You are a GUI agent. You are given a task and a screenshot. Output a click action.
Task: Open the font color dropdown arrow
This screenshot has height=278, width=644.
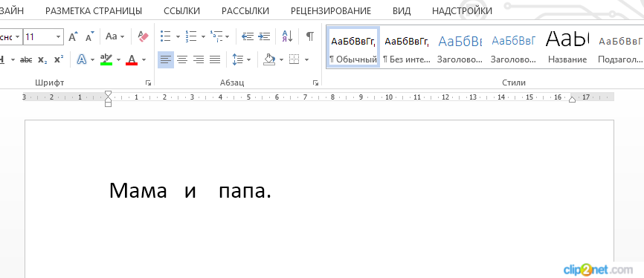click(x=144, y=60)
